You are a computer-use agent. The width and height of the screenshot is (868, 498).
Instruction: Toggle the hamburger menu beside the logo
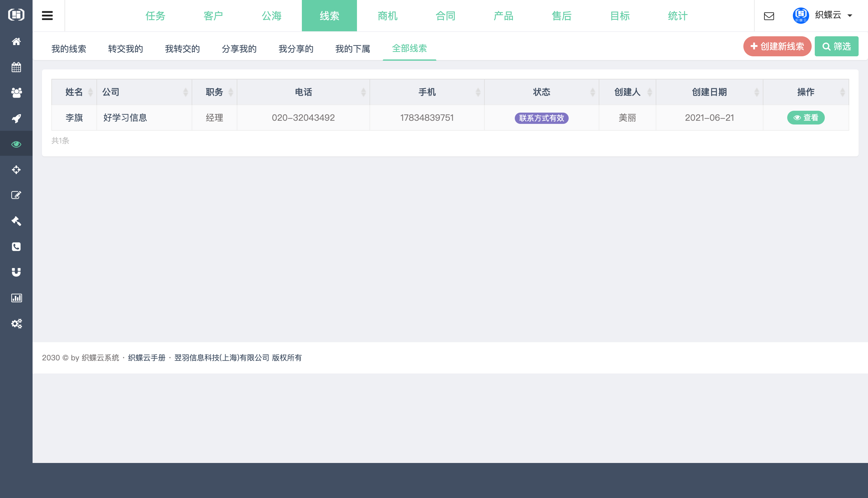point(48,15)
